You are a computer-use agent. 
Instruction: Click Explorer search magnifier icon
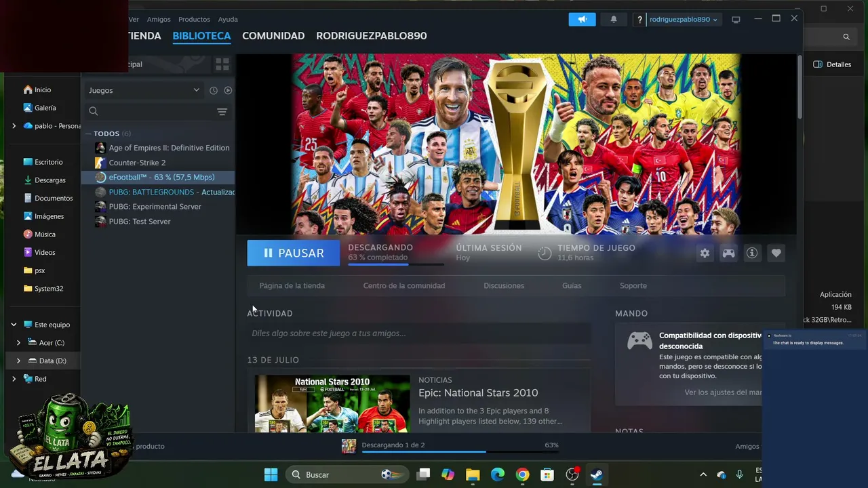point(846,37)
